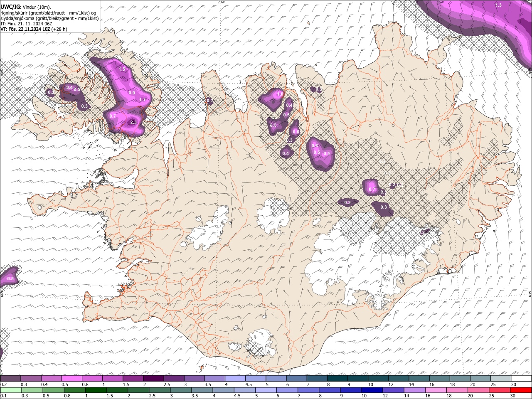The image size is (532, 399).
Task: Select the 0.9 snowfall value label
Action: (132, 93)
